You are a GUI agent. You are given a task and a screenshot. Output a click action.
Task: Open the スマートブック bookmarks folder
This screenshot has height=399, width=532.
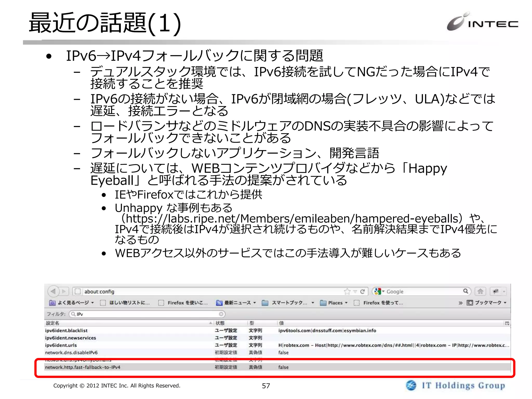(x=288, y=303)
